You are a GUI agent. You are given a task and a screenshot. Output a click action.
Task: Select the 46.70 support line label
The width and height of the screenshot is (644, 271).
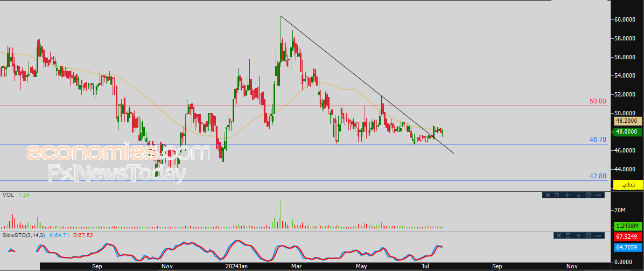598,140
